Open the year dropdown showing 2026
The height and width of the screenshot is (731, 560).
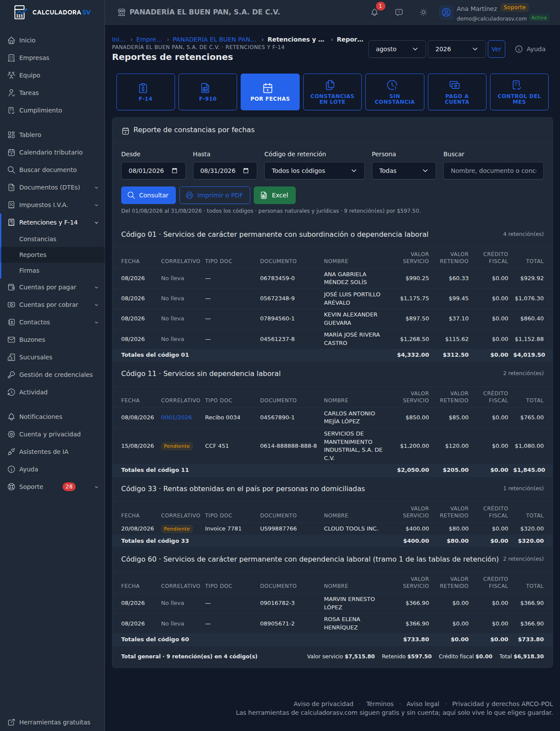(457, 49)
